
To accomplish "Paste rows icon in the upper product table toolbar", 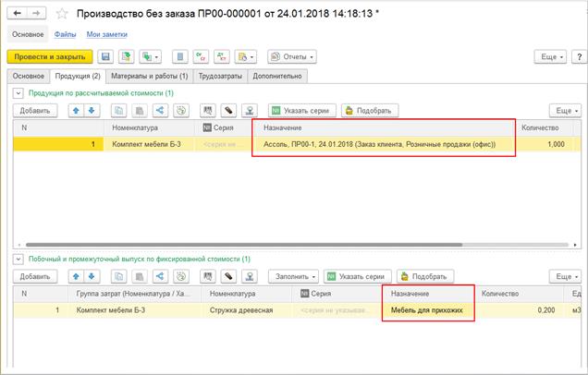I will tap(140, 111).
